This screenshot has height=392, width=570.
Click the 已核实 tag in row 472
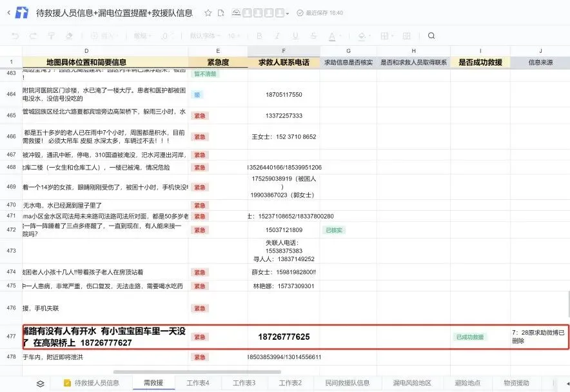(334, 230)
